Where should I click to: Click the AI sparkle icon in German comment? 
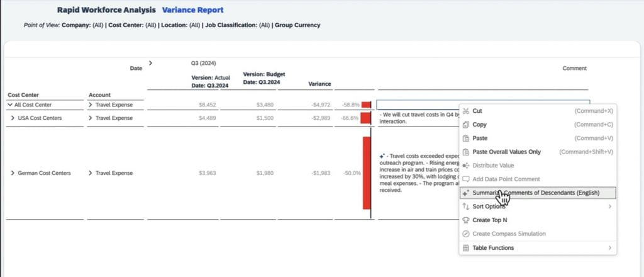click(x=382, y=155)
